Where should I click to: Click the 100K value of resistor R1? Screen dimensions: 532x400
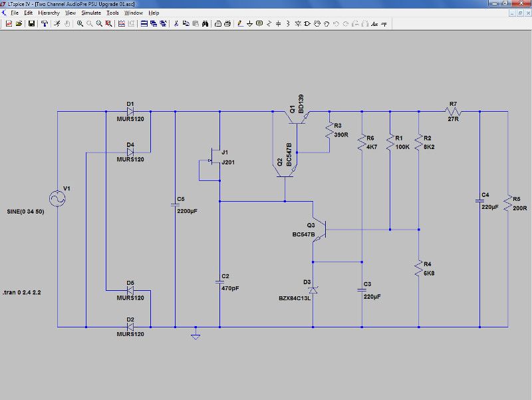click(402, 146)
